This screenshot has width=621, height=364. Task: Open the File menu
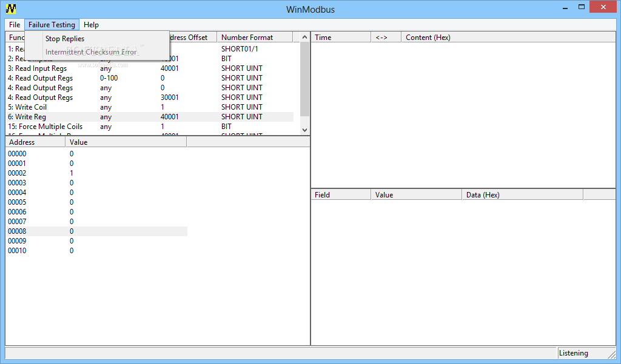click(x=15, y=25)
